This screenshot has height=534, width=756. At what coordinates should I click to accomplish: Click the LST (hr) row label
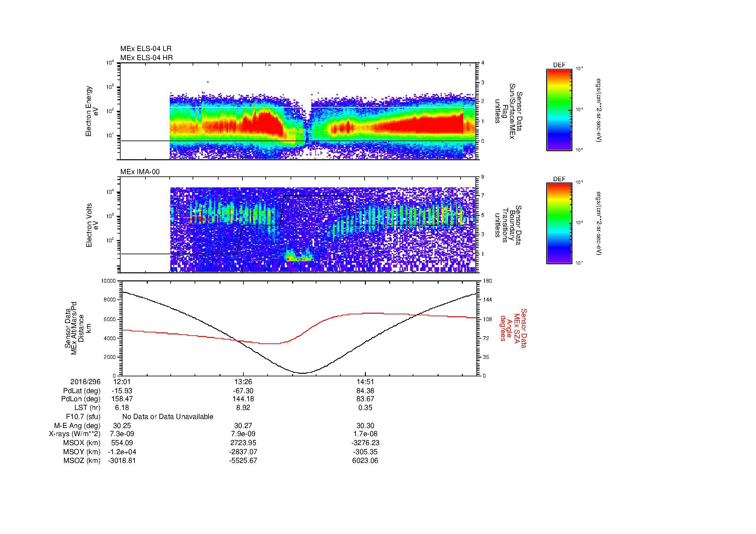pyautogui.click(x=87, y=408)
